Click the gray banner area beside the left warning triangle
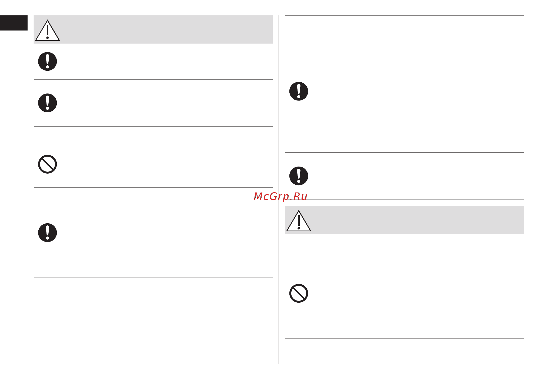Screen dimensions: 558x392 click(166, 29)
